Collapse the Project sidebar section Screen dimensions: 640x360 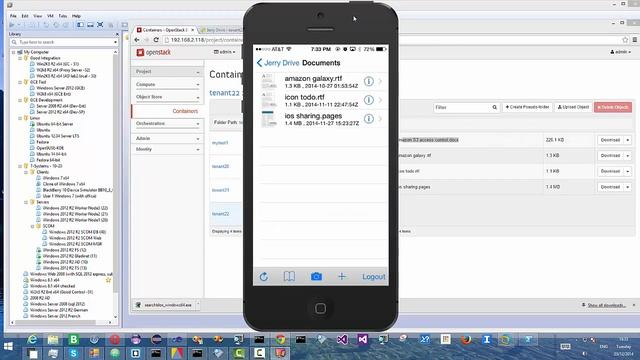coord(167,72)
